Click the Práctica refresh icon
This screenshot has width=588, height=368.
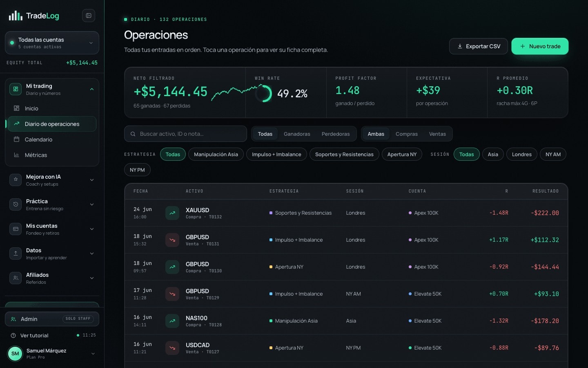(16, 204)
